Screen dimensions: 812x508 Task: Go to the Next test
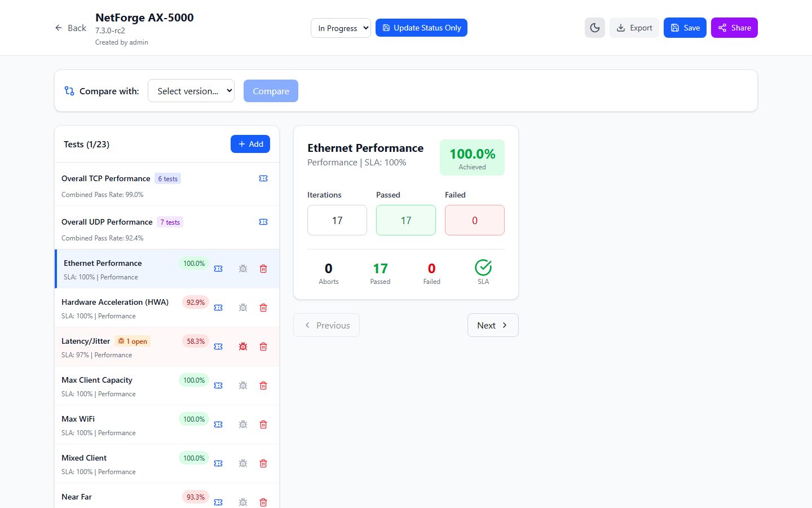pyautogui.click(x=493, y=325)
